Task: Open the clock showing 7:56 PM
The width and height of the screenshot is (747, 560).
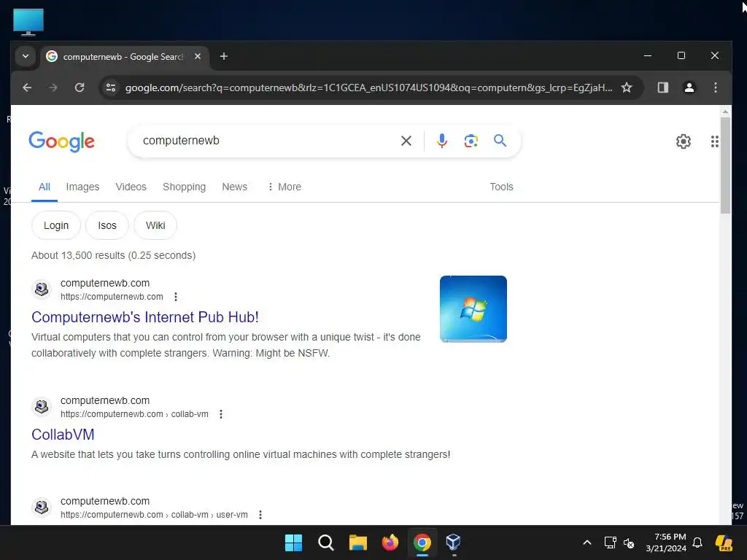Action: tap(666, 542)
